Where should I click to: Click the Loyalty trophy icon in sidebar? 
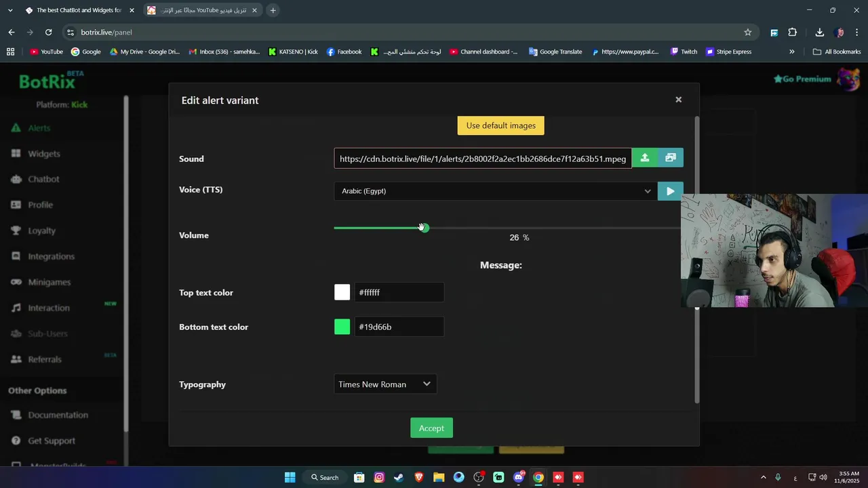pos(16,230)
